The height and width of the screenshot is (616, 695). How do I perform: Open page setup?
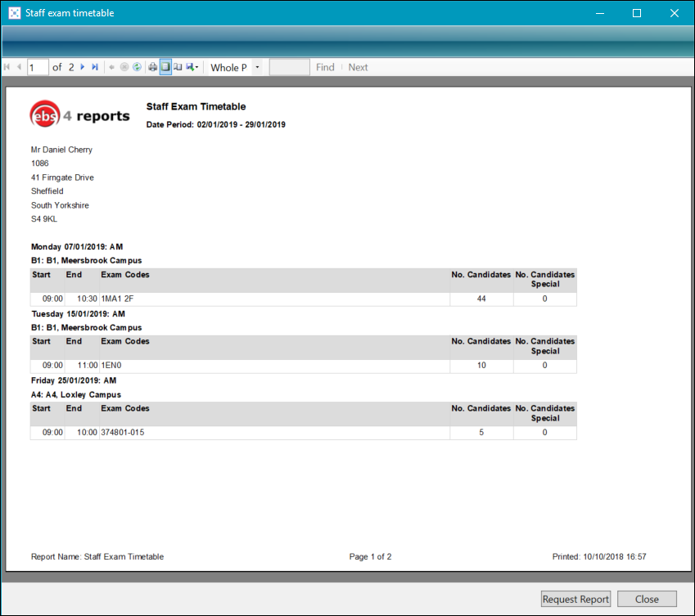(x=178, y=67)
